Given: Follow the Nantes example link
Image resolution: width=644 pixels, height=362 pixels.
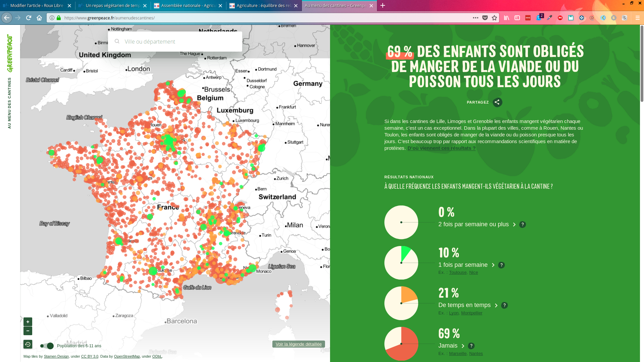Looking at the screenshot, I should pyautogui.click(x=476, y=354).
